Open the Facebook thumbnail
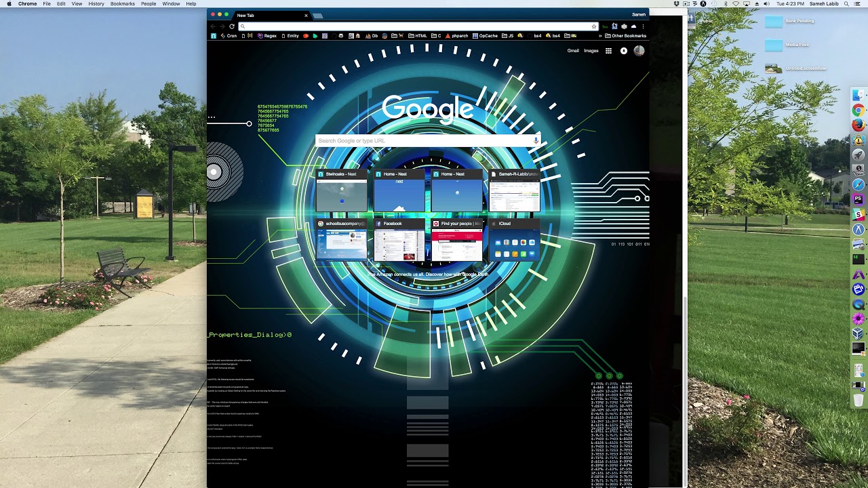Screen dimensions: 868x488 [399, 241]
